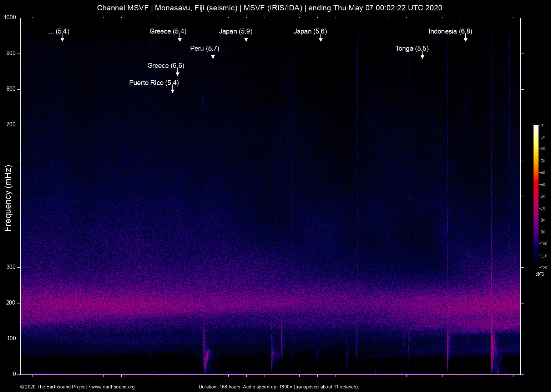Select the 'Greece (6.6)' event label
The image size is (551, 392).
tap(166, 66)
